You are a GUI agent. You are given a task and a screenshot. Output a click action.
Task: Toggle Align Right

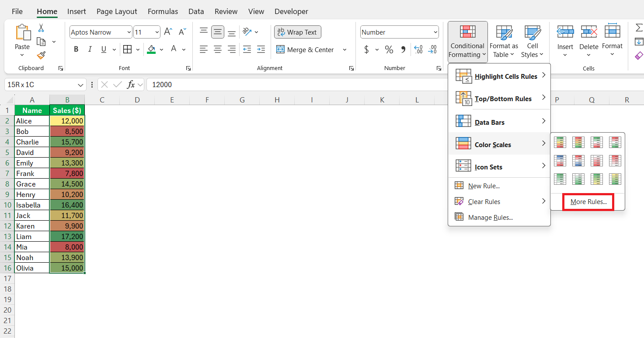click(x=232, y=49)
